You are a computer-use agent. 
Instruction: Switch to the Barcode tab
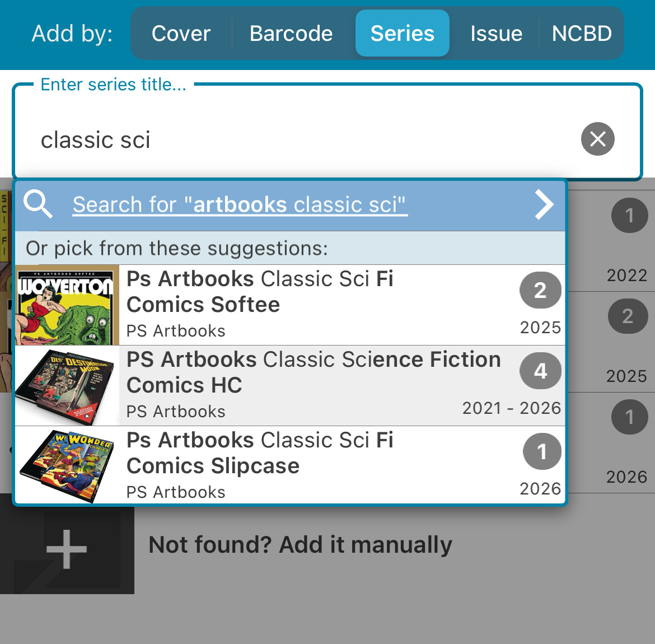pos(291,34)
